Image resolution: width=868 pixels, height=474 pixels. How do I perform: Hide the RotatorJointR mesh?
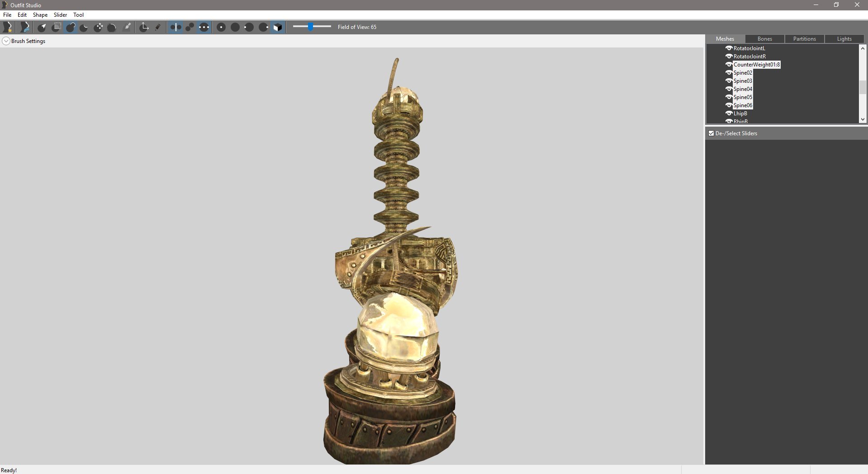[729, 56]
